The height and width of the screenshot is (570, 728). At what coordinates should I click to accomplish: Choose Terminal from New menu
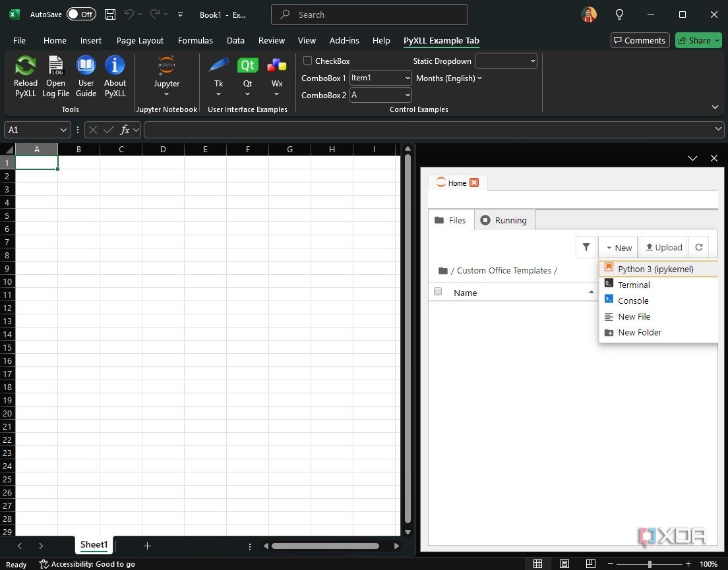coord(658,285)
